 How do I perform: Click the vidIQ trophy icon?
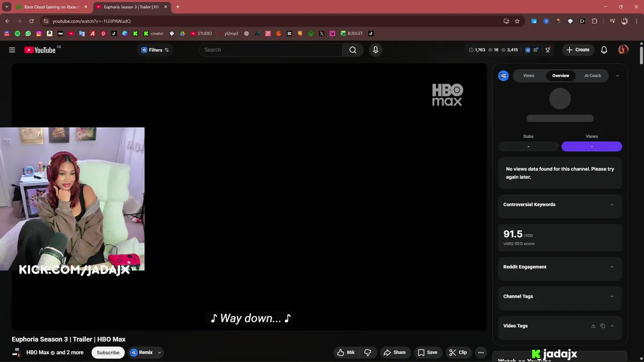coord(548,50)
